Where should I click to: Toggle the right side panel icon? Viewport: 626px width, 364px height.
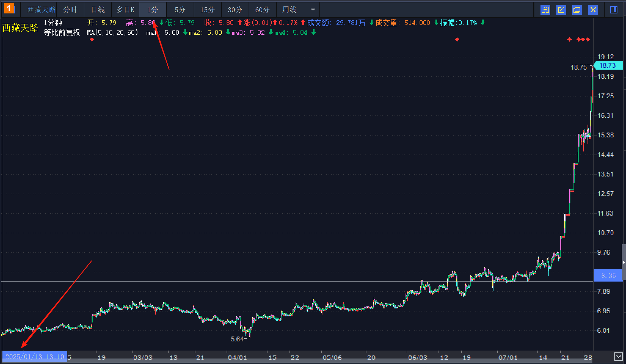[x=613, y=10]
